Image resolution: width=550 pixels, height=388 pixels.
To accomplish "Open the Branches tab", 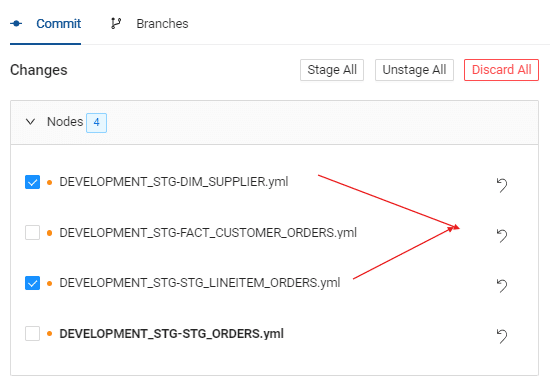I will click(162, 24).
